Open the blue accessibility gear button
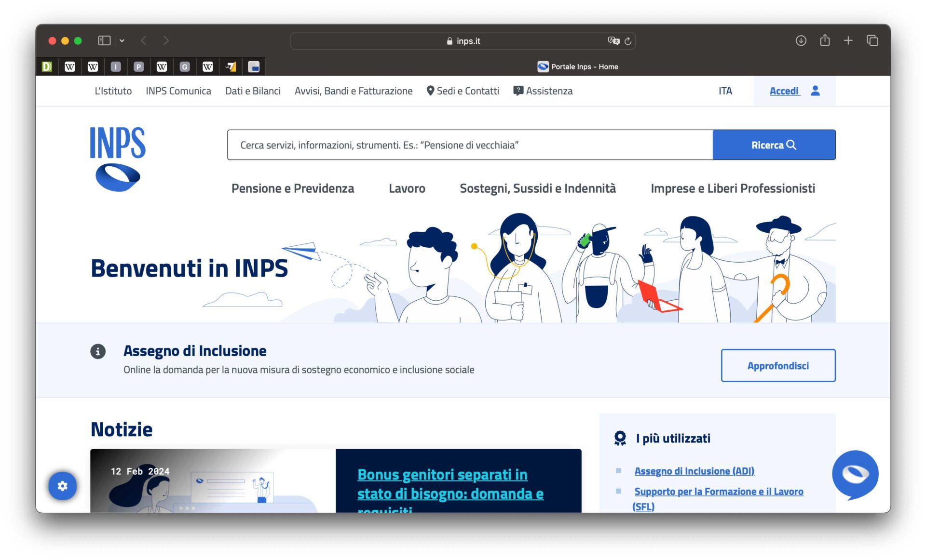The image size is (926, 560). point(62,486)
